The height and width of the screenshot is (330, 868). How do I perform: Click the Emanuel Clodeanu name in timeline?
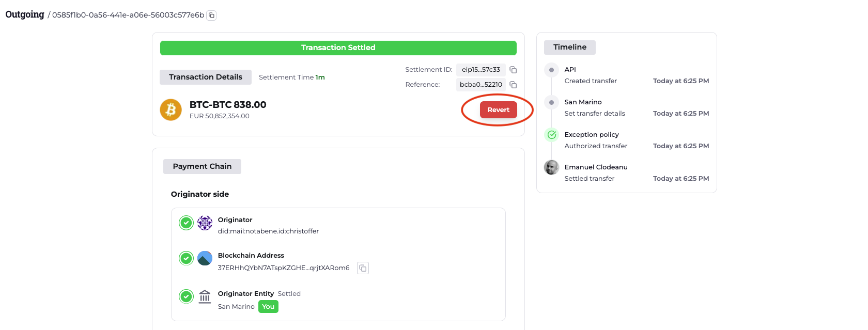tap(596, 167)
